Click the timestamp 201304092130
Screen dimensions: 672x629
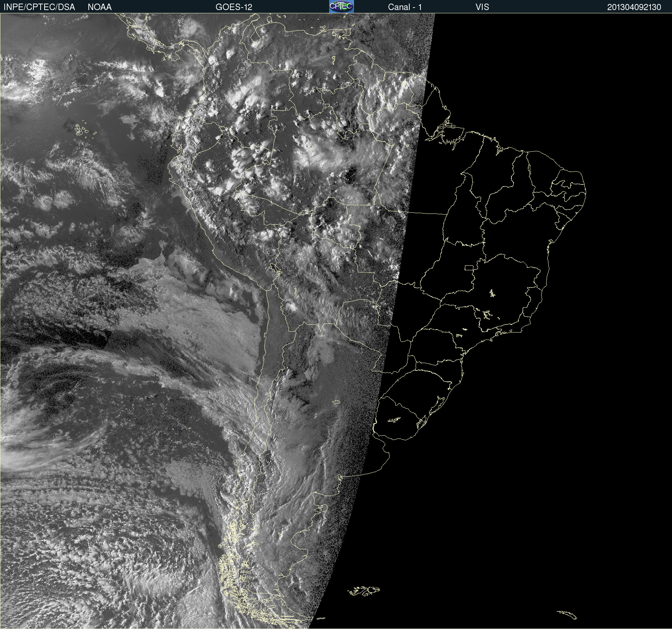[634, 7]
